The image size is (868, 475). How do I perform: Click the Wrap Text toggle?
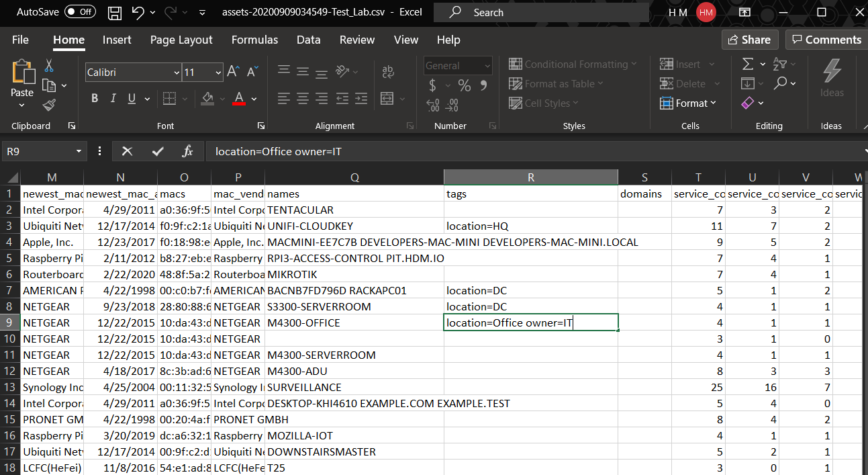tap(388, 71)
